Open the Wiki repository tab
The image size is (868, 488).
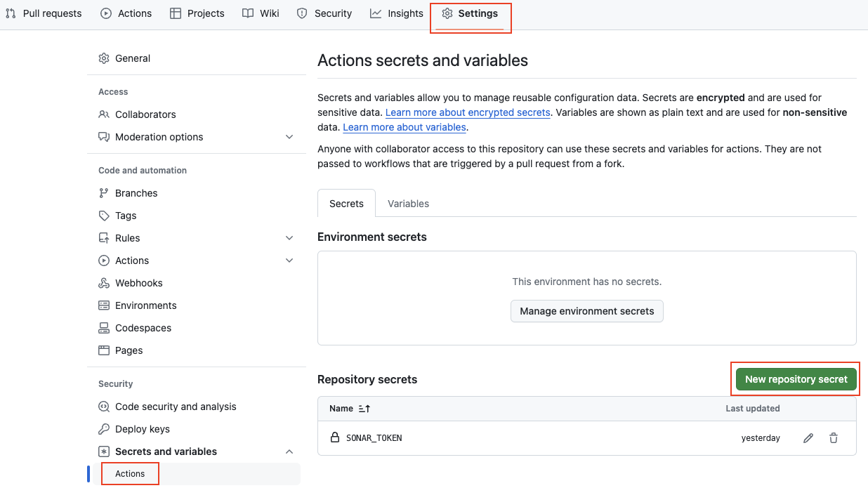pyautogui.click(x=261, y=13)
